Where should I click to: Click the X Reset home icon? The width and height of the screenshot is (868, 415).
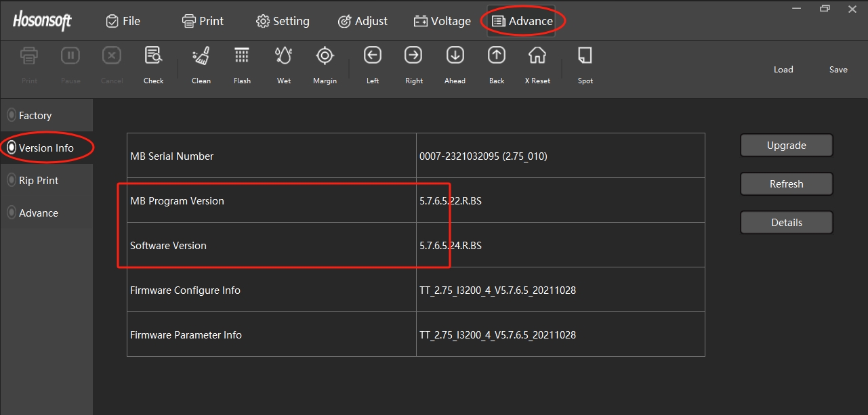pyautogui.click(x=537, y=57)
